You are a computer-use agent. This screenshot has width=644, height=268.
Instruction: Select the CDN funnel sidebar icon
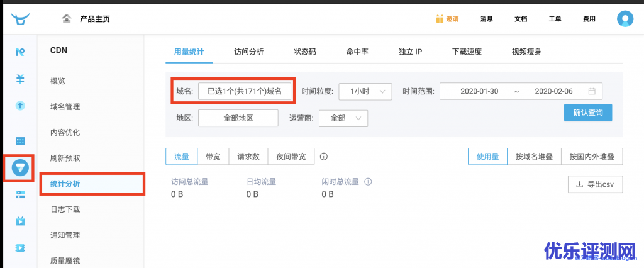click(19, 167)
